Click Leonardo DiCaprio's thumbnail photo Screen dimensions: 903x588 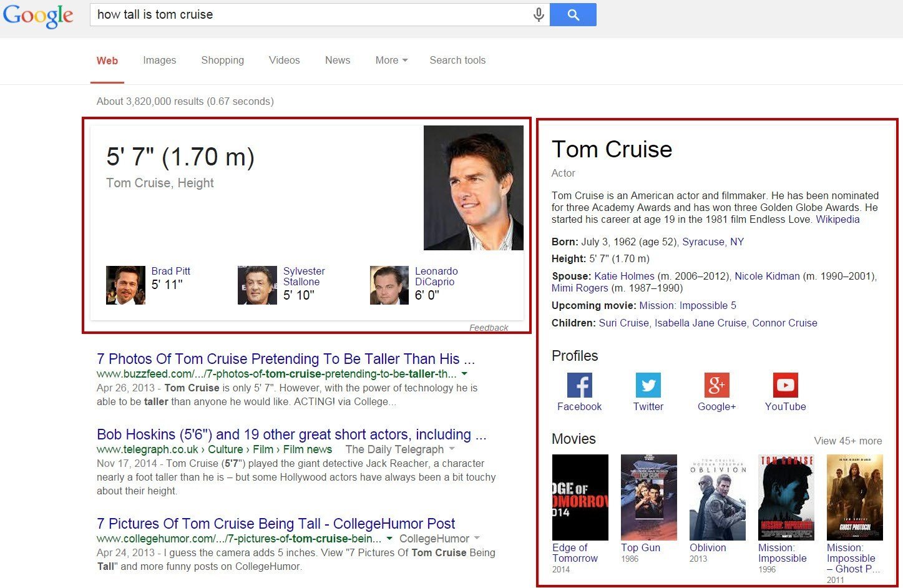point(389,285)
